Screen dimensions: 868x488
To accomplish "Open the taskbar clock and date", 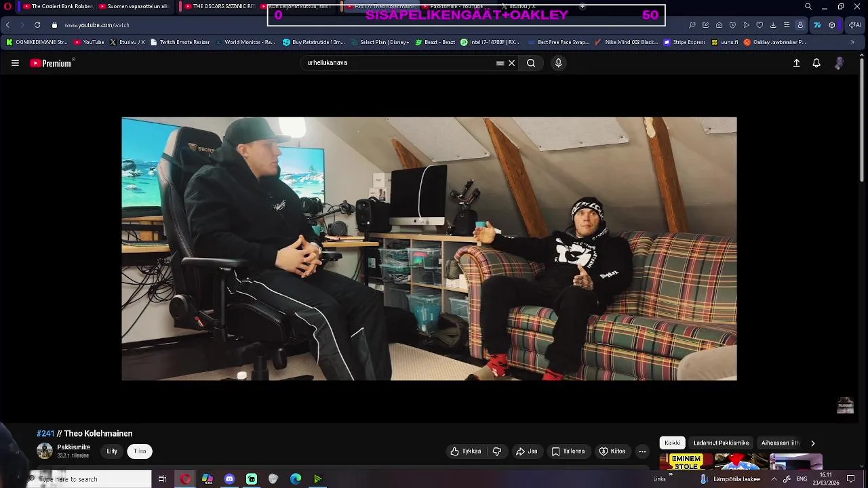I will pos(826,479).
